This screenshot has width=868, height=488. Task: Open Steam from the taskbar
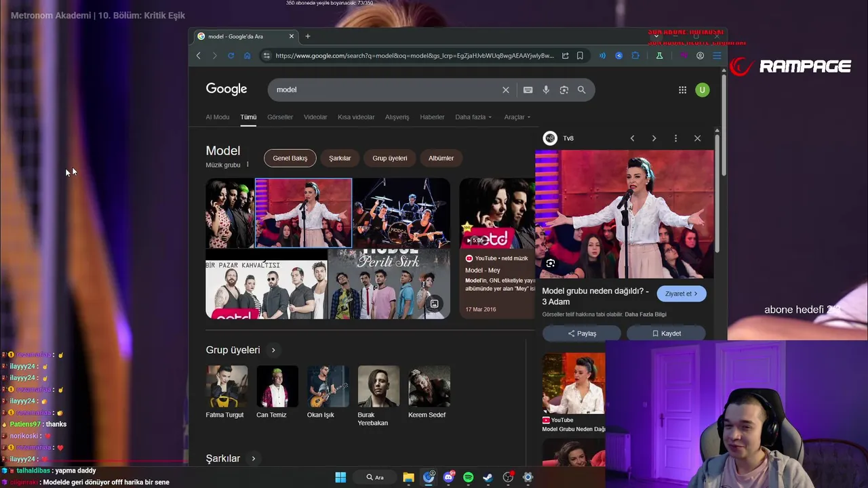click(488, 477)
